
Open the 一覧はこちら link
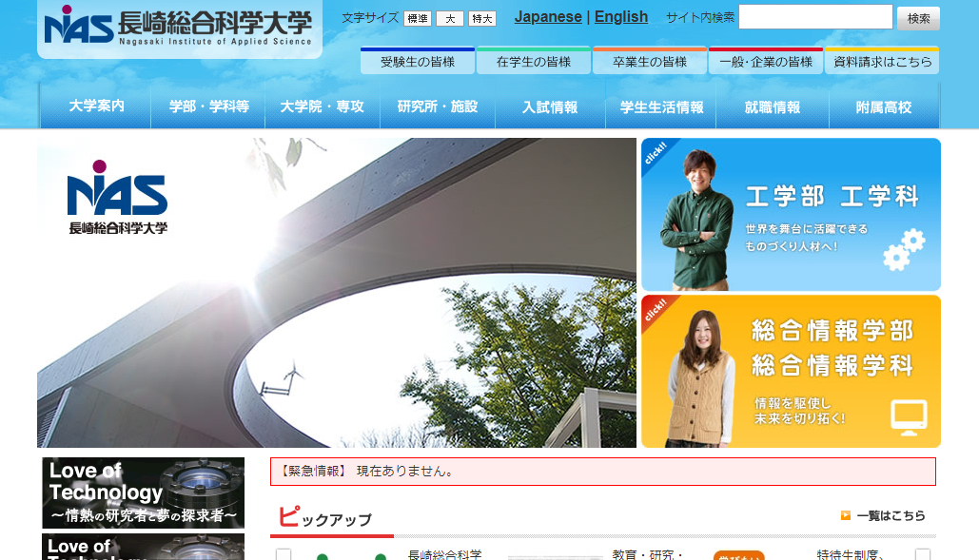point(891,515)
